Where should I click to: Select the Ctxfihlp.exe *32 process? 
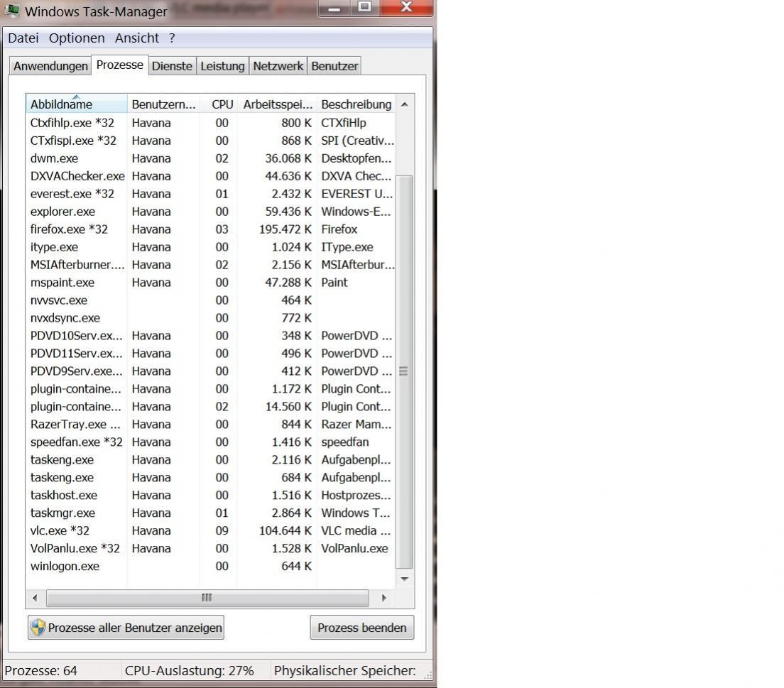click(x=210, y=123)
